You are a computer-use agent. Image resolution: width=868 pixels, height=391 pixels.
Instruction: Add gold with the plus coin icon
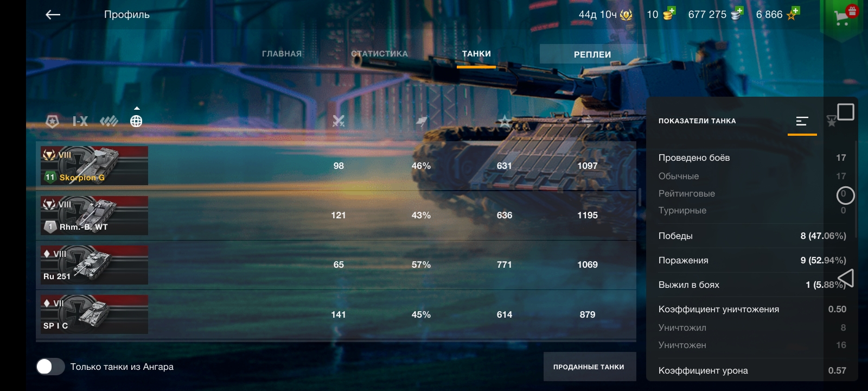(x=669, y=14)
